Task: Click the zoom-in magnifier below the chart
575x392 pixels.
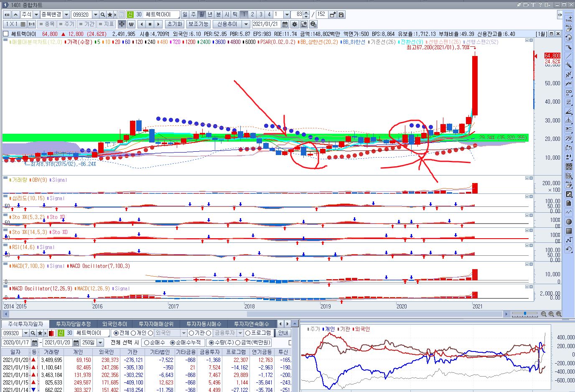Action: pos(551,314)
